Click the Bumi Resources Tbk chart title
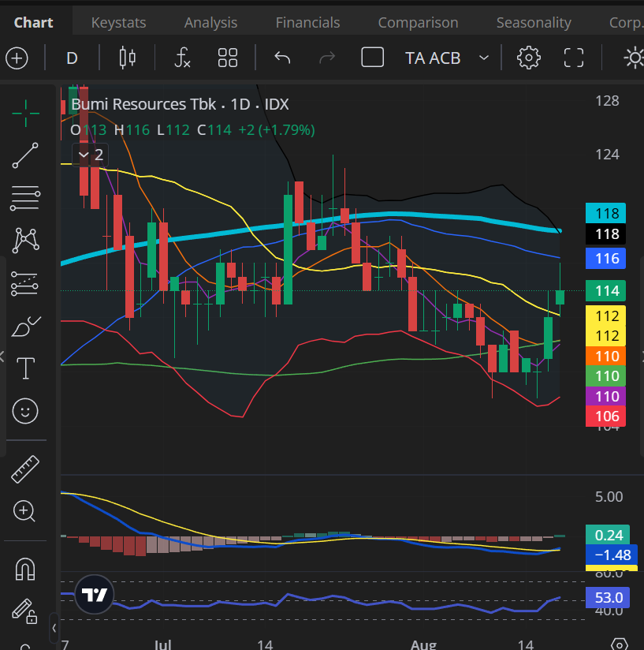Image resolution: width=644 pixels, height=650 pixels. (x=180, y=104)
